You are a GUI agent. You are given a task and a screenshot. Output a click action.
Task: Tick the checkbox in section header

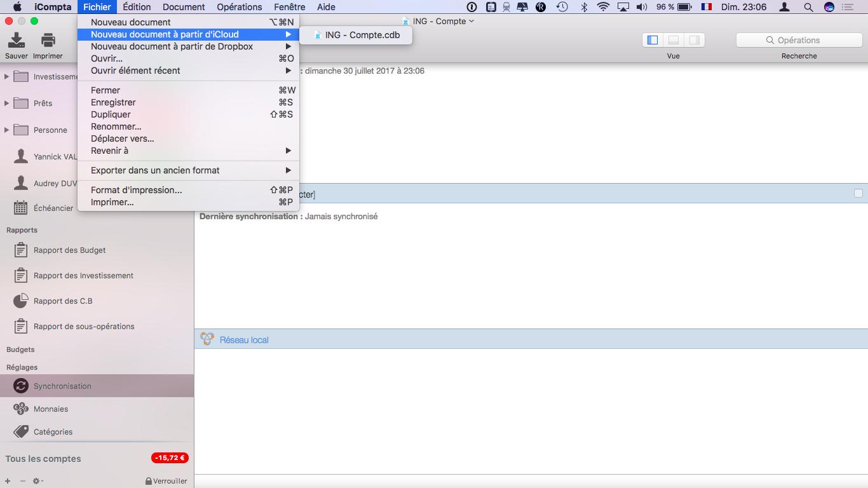858,193
